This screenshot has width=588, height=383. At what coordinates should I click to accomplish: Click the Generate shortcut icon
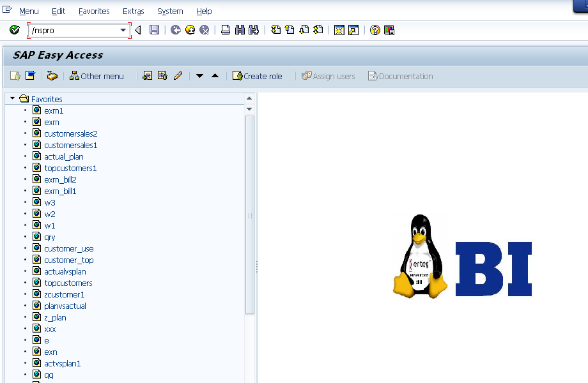coord(353,31)
